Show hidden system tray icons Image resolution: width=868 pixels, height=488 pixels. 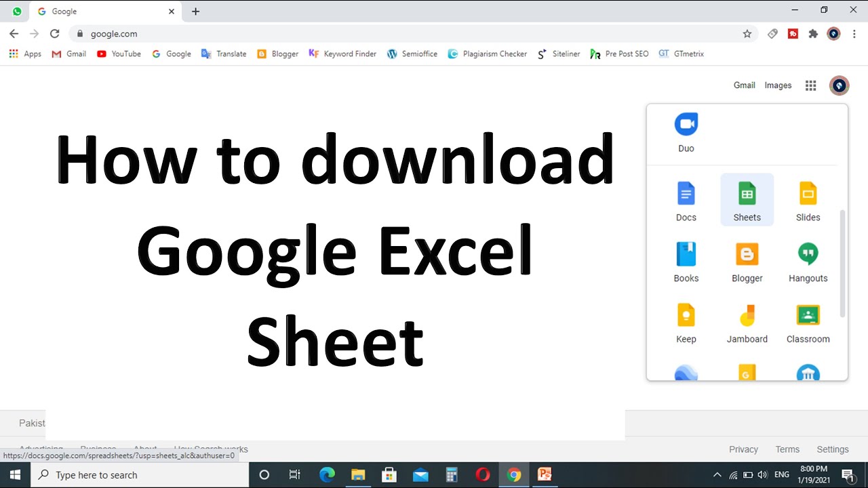pos(717,474)
